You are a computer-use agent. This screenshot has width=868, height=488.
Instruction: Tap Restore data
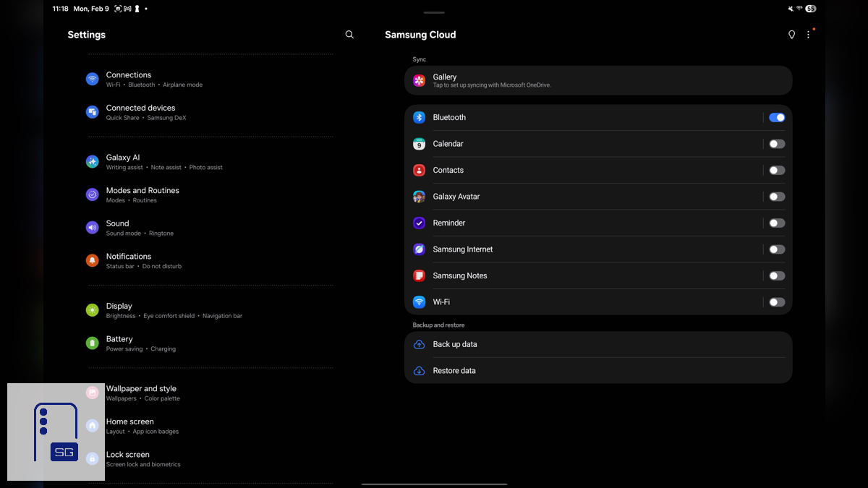[x=598, y=371]
